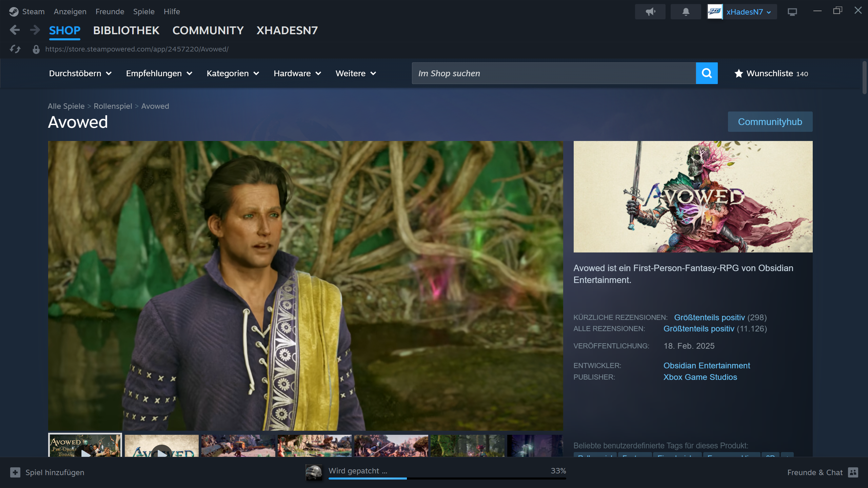The image size is (868, 488).
Task: Click the Spiel hinzufügen plus icon
Action: pyautogui.click(x=15, y=472)
